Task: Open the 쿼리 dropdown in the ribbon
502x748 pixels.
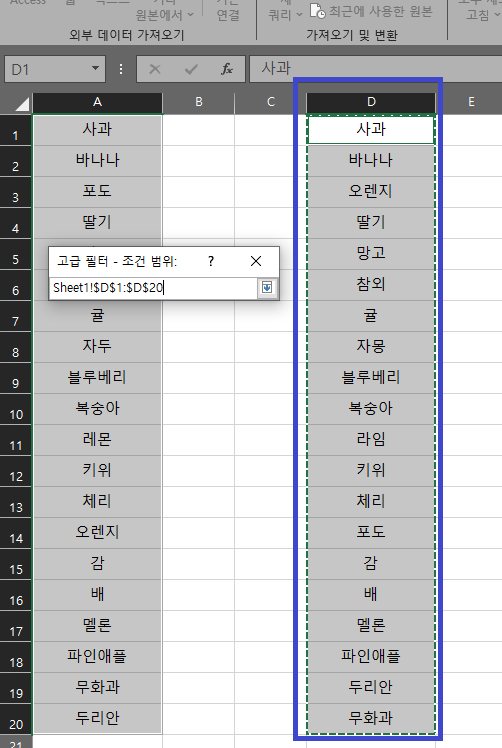Action: 285,15
